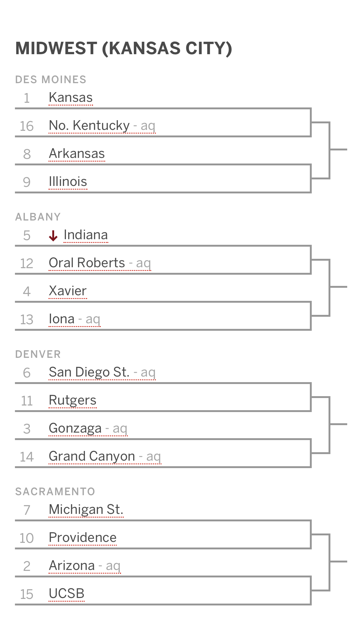Click the Indiana team name
Viewport: 364px width, 626px height.
tap(86, 235)
